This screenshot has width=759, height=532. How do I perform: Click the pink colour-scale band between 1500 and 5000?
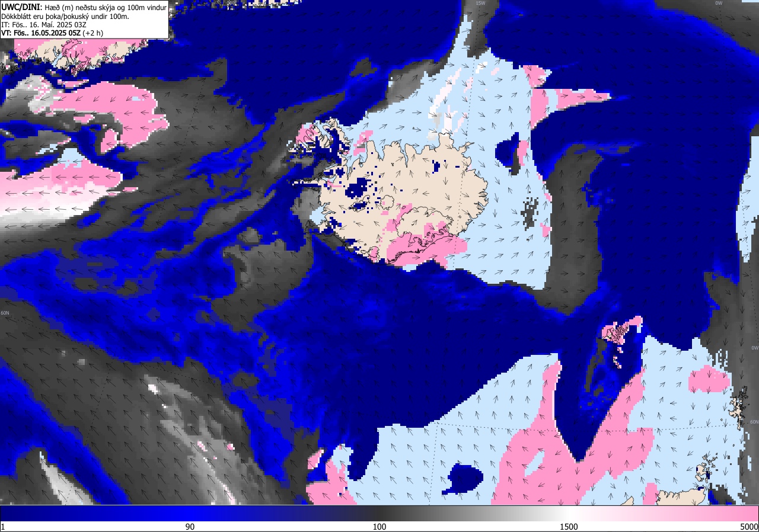(x=664, y=513)
